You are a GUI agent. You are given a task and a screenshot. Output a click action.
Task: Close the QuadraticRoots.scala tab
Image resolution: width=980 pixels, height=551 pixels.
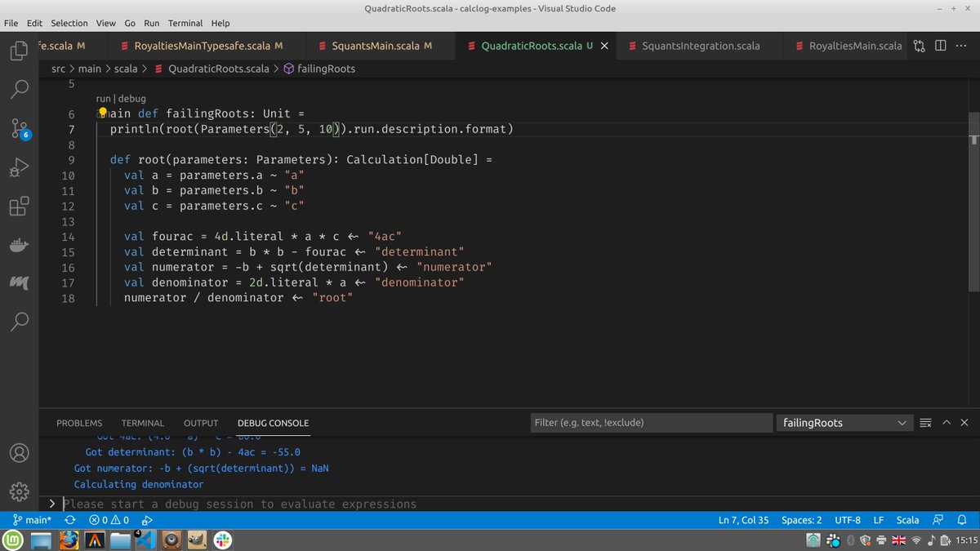pyautogui.click(x=604, y=46)
